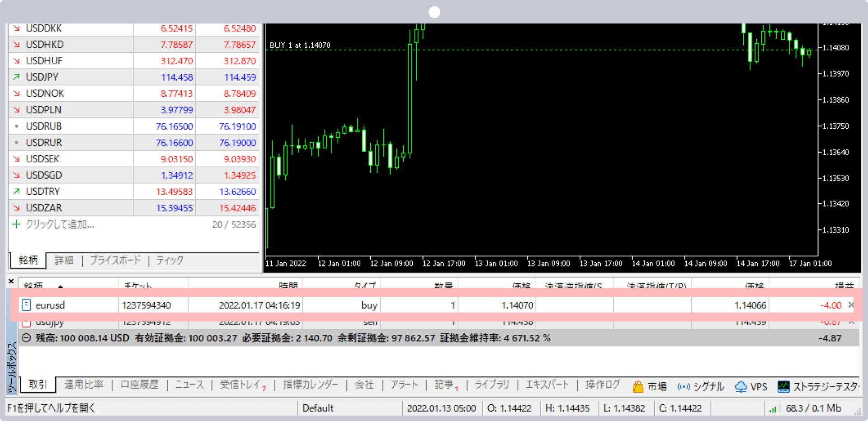Click the green up arrow icon beside USDTRY
868x421 pixels.
click(16, 192)
